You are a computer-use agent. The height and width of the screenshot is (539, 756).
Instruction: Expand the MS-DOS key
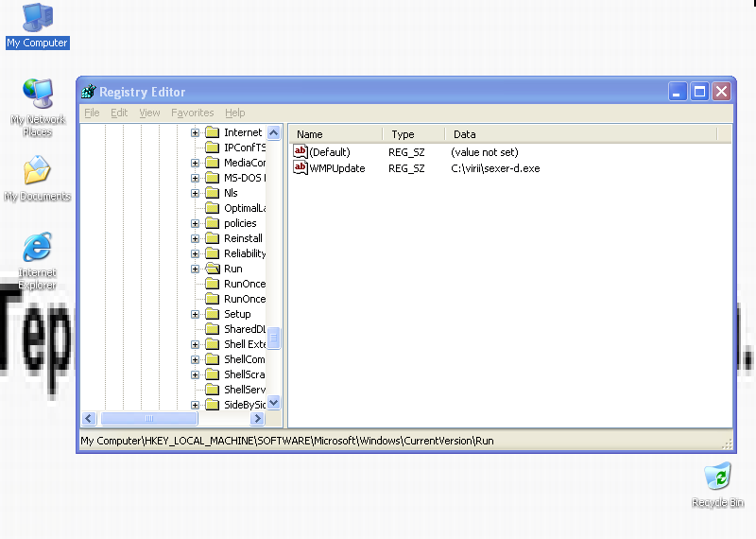195,178
